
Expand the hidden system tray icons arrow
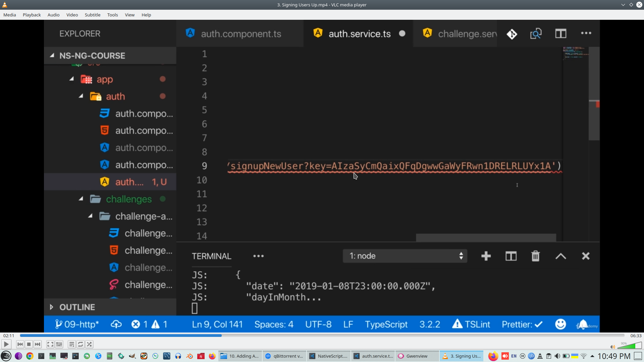pyautogui.click(x=592, y=356)
